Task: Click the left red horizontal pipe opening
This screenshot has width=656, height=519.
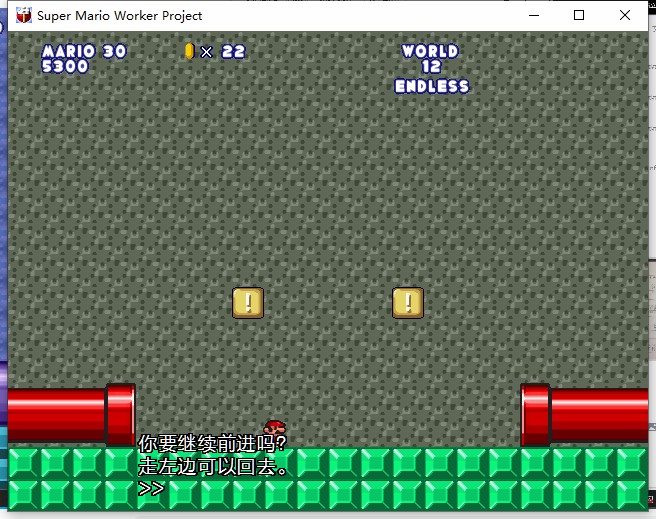Action: (x=121, y=415)
